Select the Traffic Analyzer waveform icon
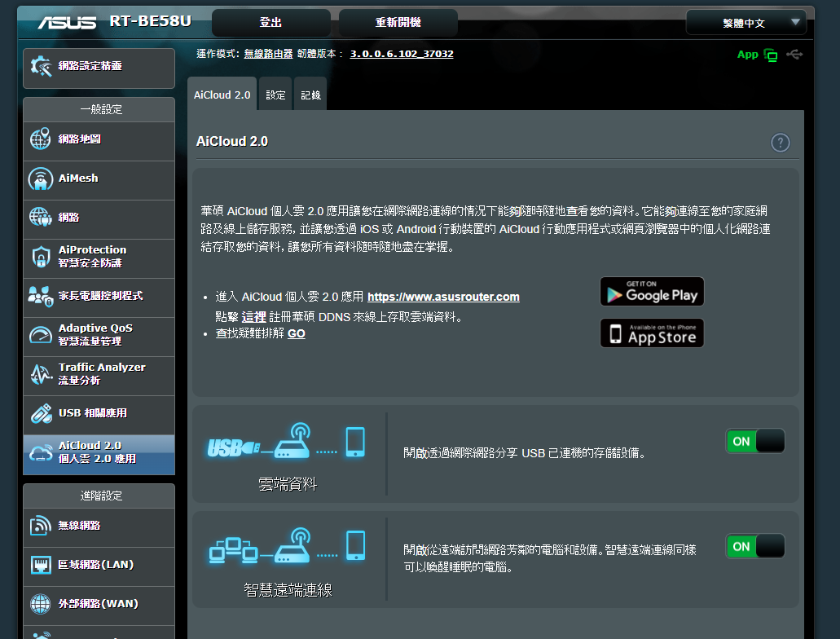Screen dimensions: 840x639 coord(41,374)
